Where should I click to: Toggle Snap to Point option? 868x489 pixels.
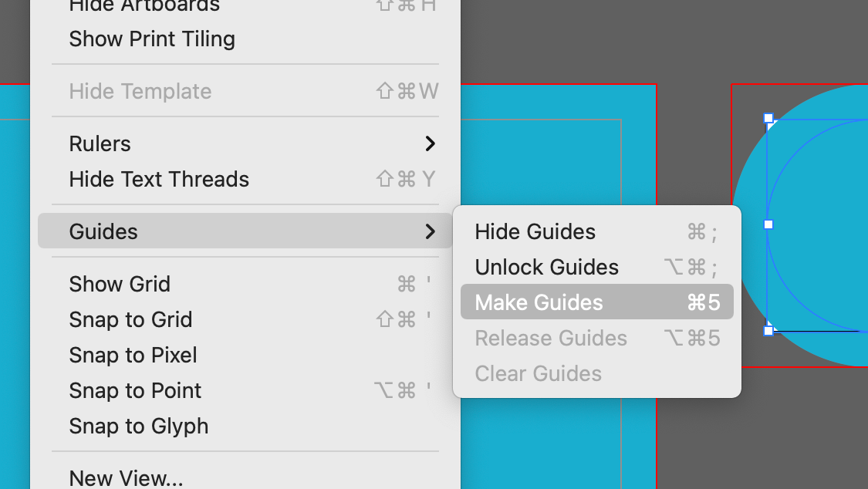pos(245,390)
